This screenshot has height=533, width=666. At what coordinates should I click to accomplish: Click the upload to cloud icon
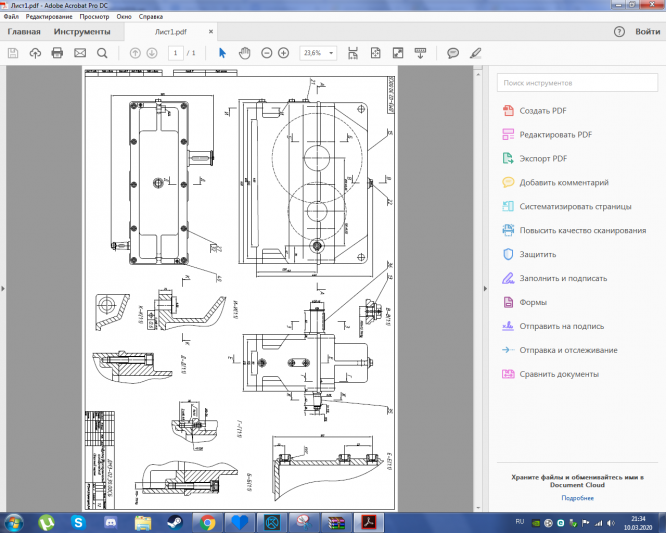click(x=36, y=53)
